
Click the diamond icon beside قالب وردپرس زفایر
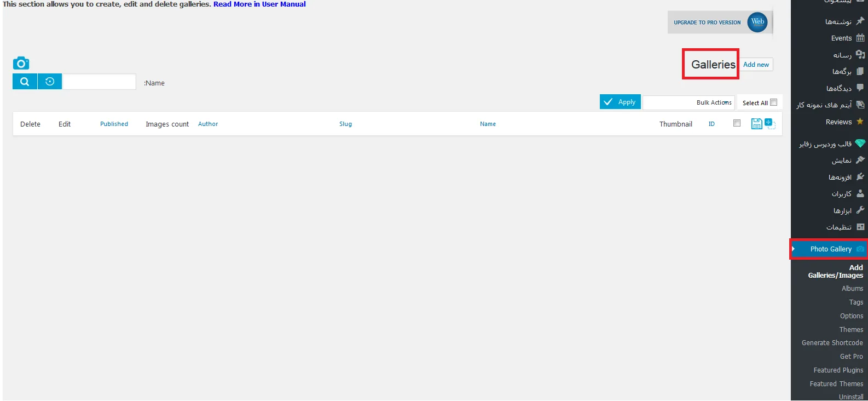point(860,144)
